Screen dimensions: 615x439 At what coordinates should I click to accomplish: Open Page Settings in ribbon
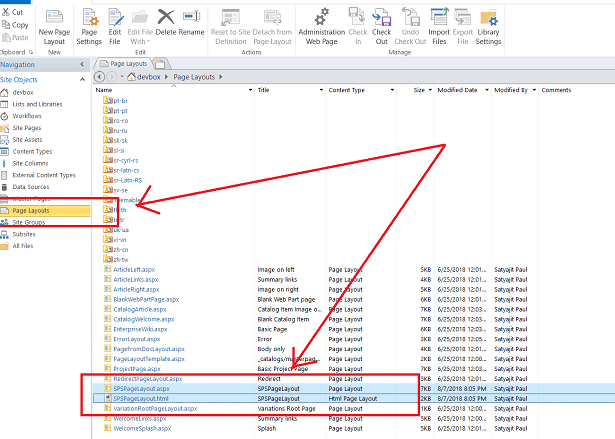(89, 27)
